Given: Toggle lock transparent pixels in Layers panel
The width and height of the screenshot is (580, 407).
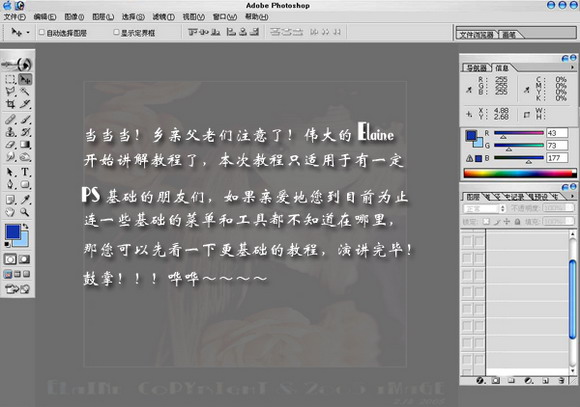Looking at the screenshot, I should click(x=486, y=222).
